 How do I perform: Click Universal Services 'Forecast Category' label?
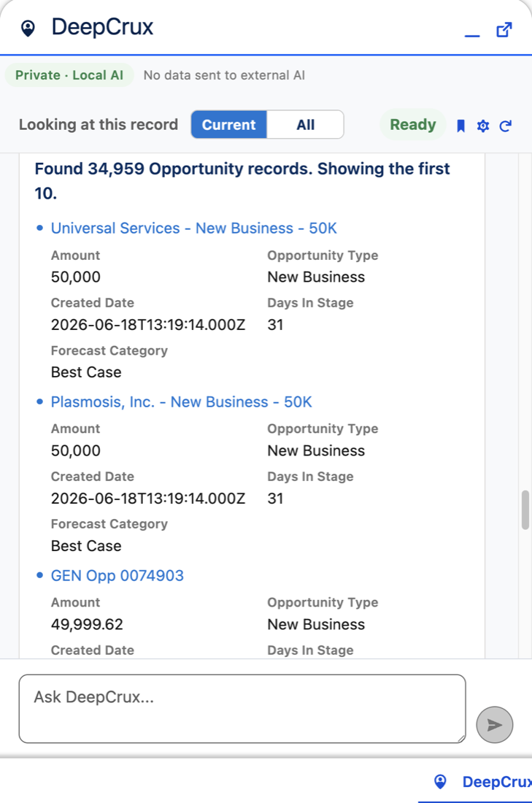click(109, 351)
